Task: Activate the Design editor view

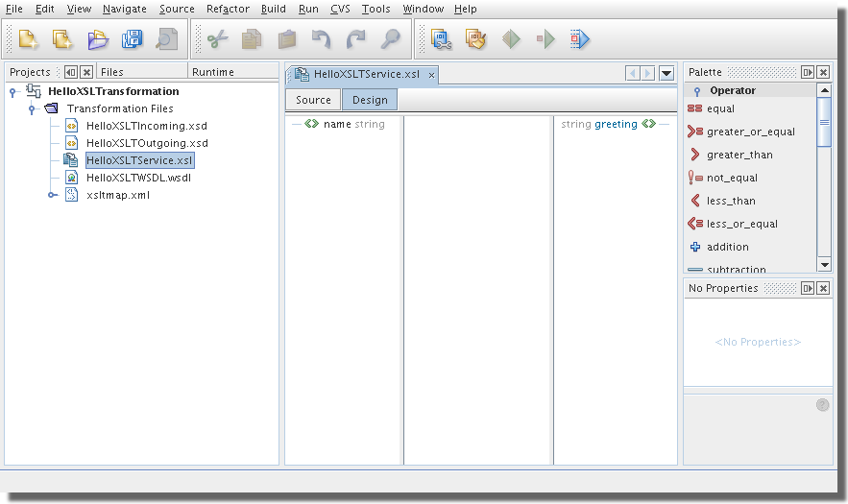Action: [x=370, y=100]
